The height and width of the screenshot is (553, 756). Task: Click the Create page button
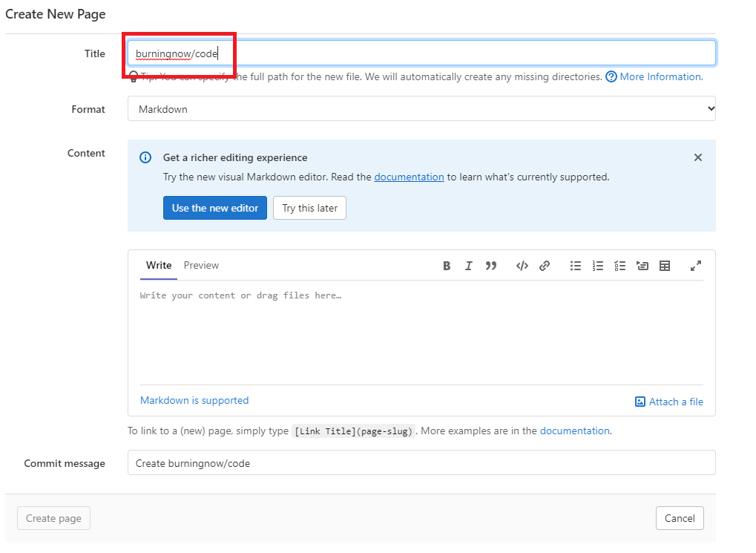(53, 518)
